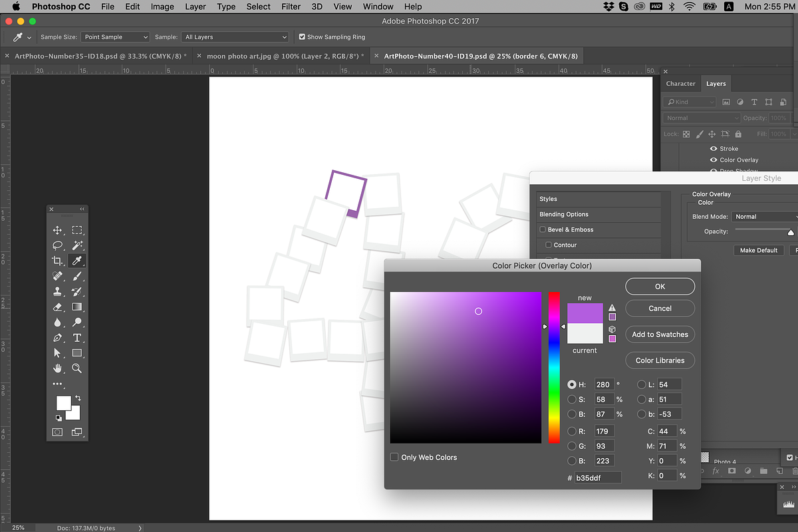The image size is (798, 532).
Task: Toggle Show Sampling Ring checkbox
Action: pos(303,37)
